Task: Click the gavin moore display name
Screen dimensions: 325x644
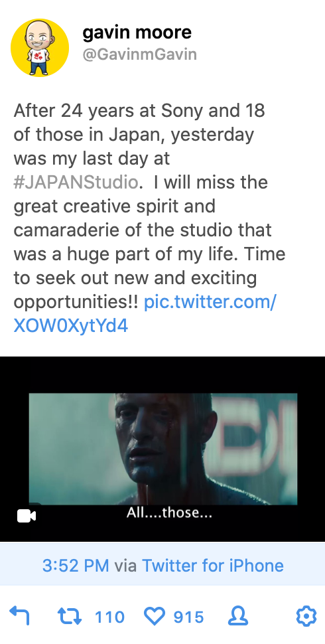Action: click(137, 32)
